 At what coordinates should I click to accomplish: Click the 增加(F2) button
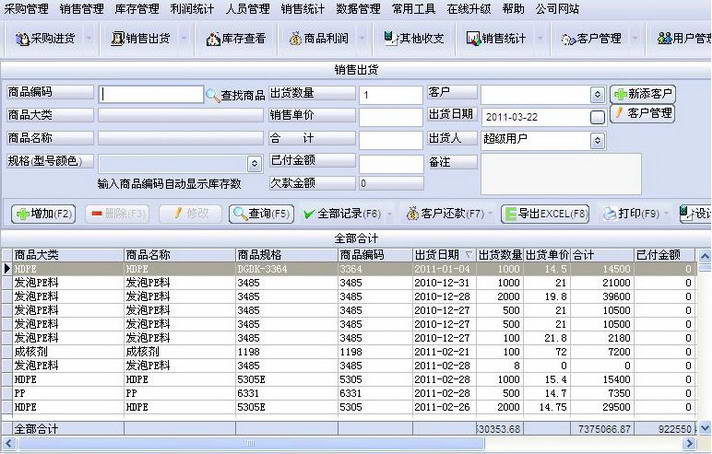tap(44, 214)
